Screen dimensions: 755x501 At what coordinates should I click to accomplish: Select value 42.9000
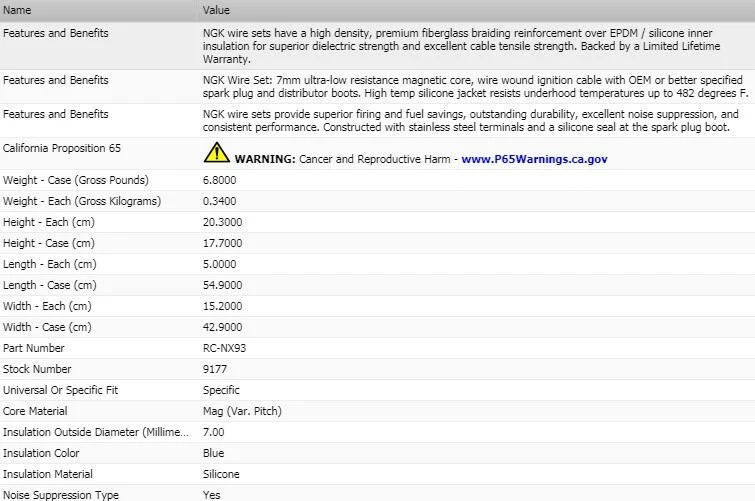[222, 327]
